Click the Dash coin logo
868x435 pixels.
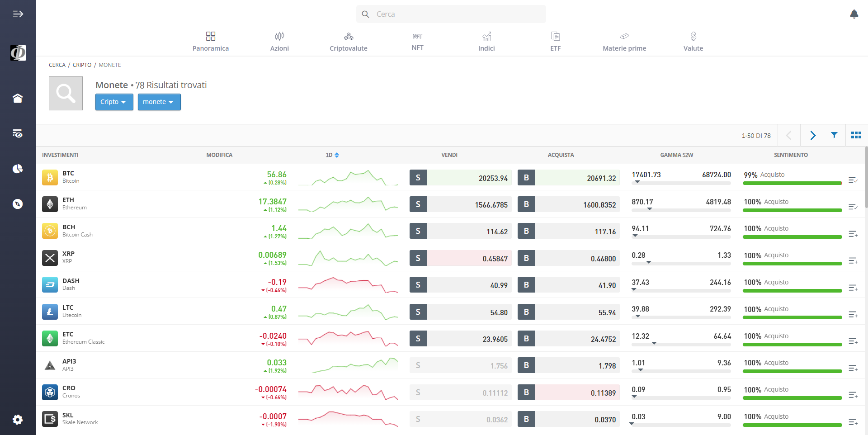pyautogui.click(x=50, y=284)
